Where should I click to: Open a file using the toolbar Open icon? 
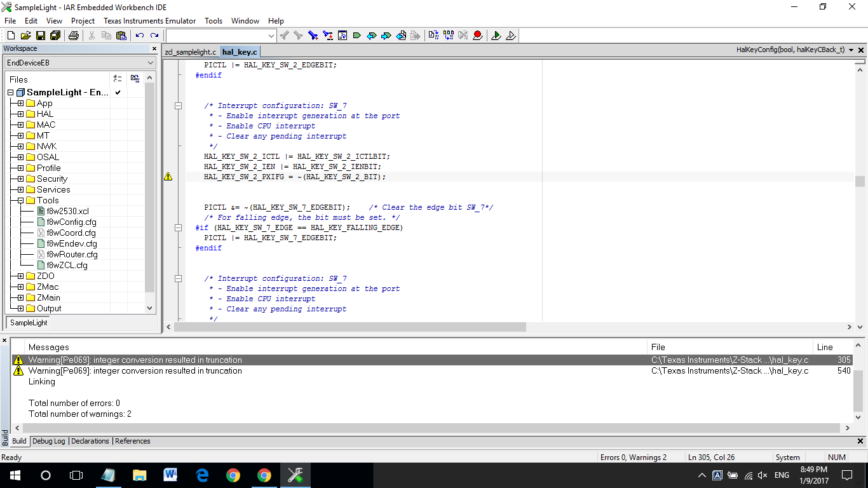pyautogui.click(x=26, y=36)
